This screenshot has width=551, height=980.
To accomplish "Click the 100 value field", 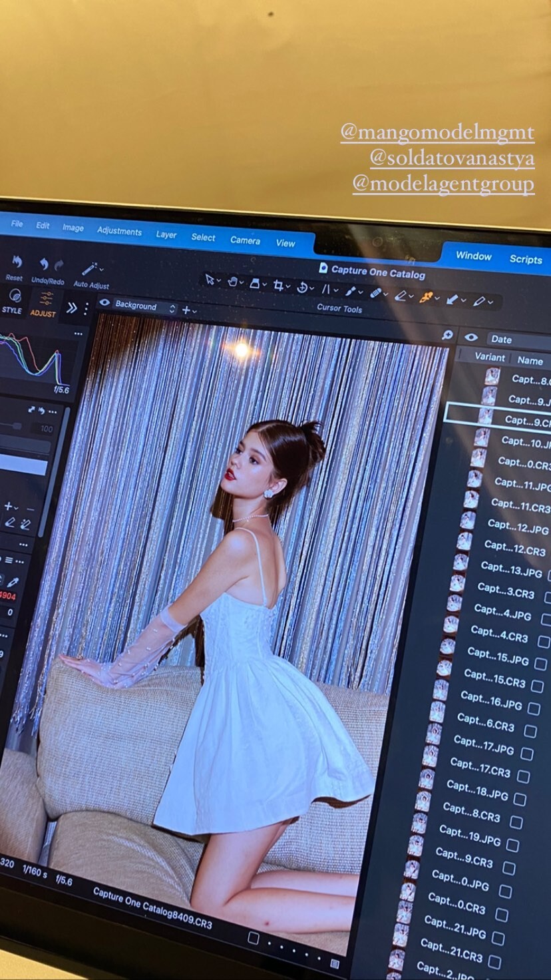I will 45,429.
